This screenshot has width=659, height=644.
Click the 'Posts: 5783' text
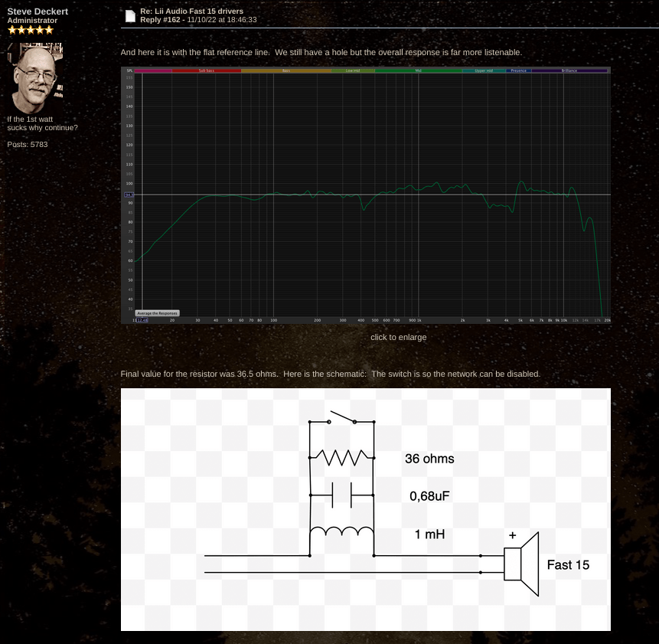(x=28, y=145)
